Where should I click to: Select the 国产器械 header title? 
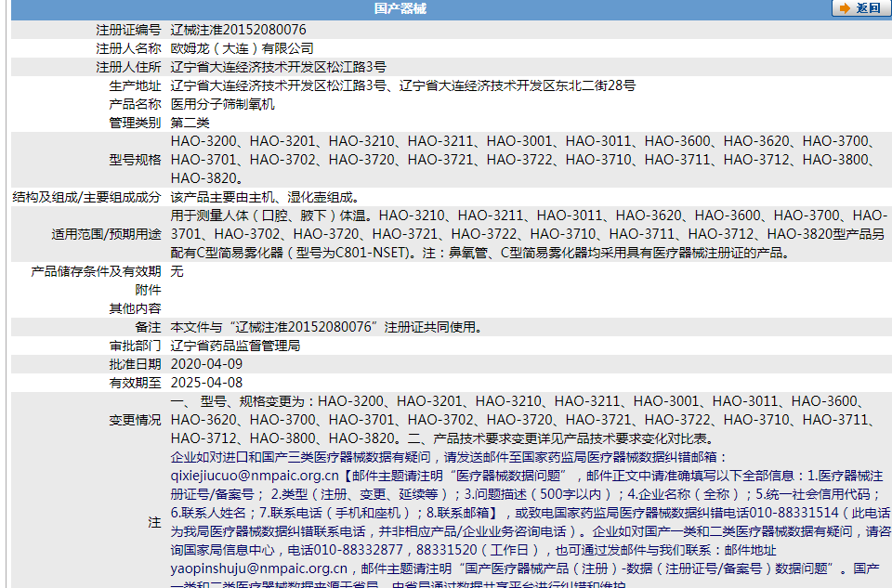point(400,8)
